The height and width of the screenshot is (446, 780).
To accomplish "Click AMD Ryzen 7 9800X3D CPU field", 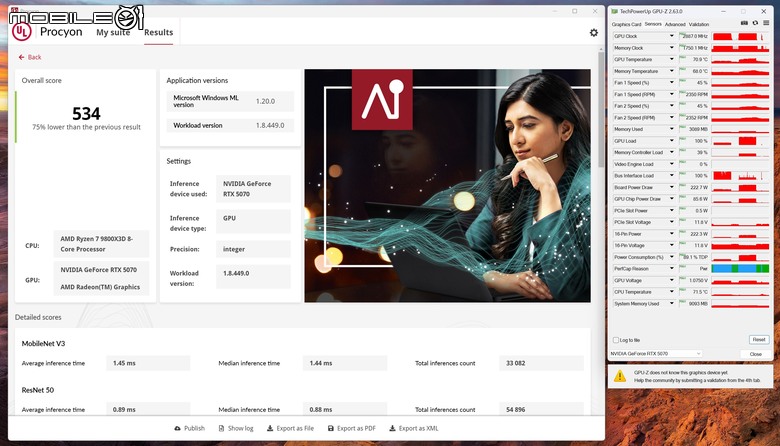I will (101, 244).
